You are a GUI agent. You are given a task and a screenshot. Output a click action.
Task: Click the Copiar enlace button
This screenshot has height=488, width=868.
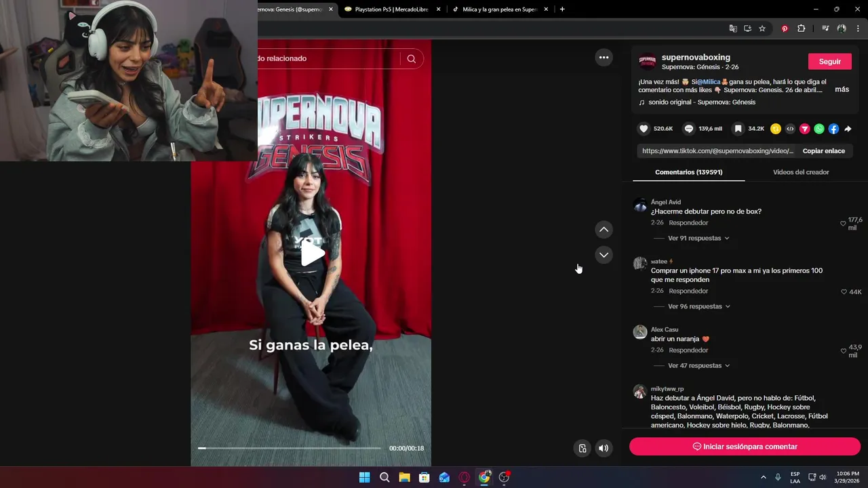(x=823, y=151)
